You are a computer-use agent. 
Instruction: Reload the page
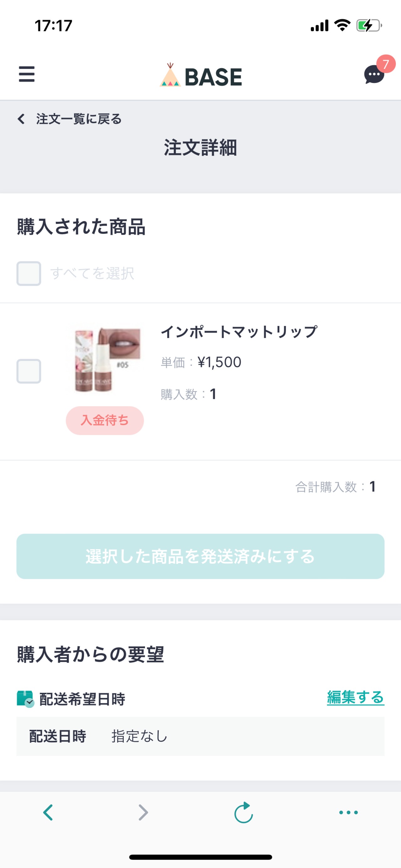(x=243, y=812)
